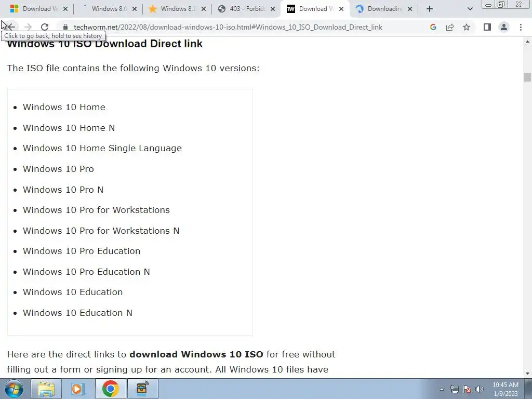The image size is (532, 399).
Task: Open a new tab with plus button
Action: coord(430,9)
